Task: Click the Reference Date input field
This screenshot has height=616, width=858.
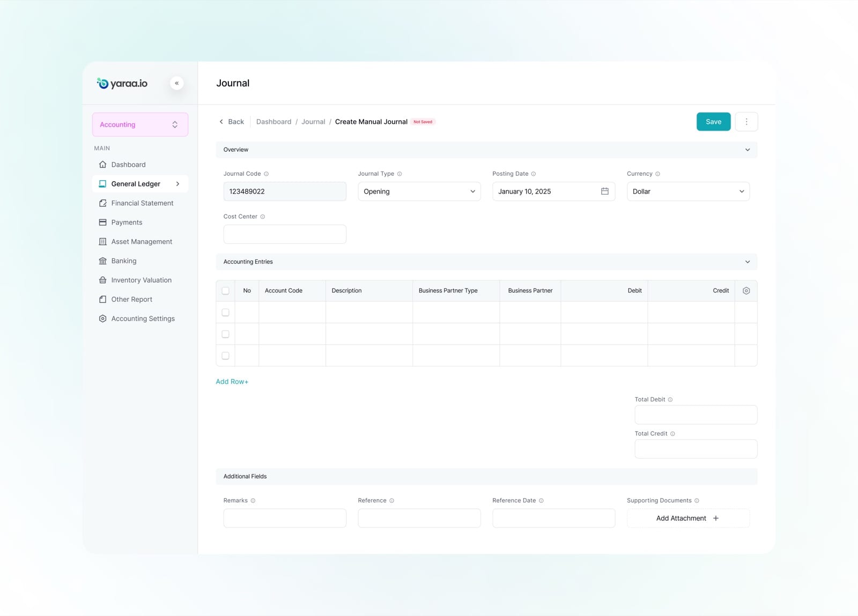Action: tap(553, 518)
